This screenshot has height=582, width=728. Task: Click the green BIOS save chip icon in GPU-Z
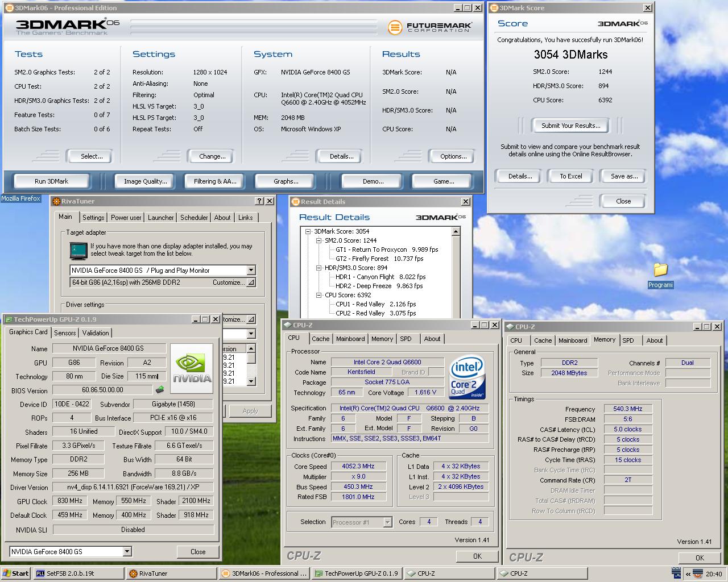coord(160,390)
